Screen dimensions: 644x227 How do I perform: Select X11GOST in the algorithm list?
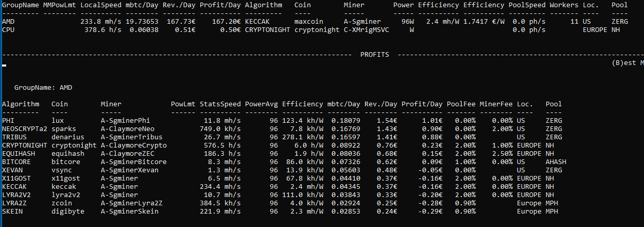[x=16, y=179]
